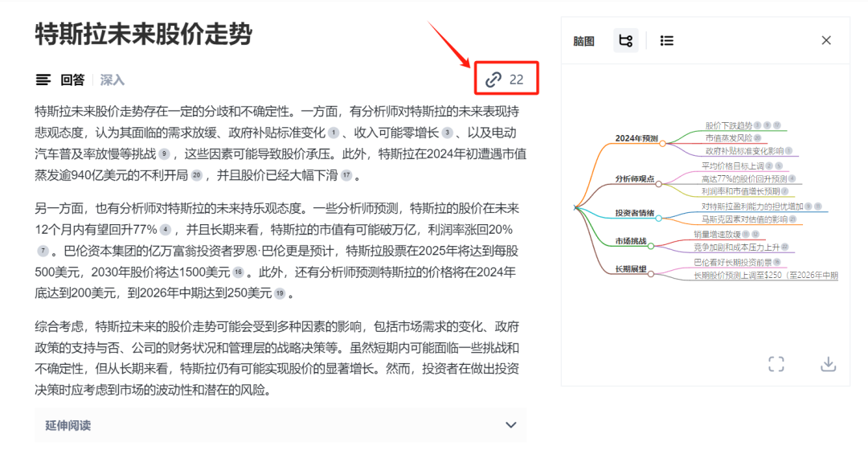Switch to the 深入 tab

[112, 80]
